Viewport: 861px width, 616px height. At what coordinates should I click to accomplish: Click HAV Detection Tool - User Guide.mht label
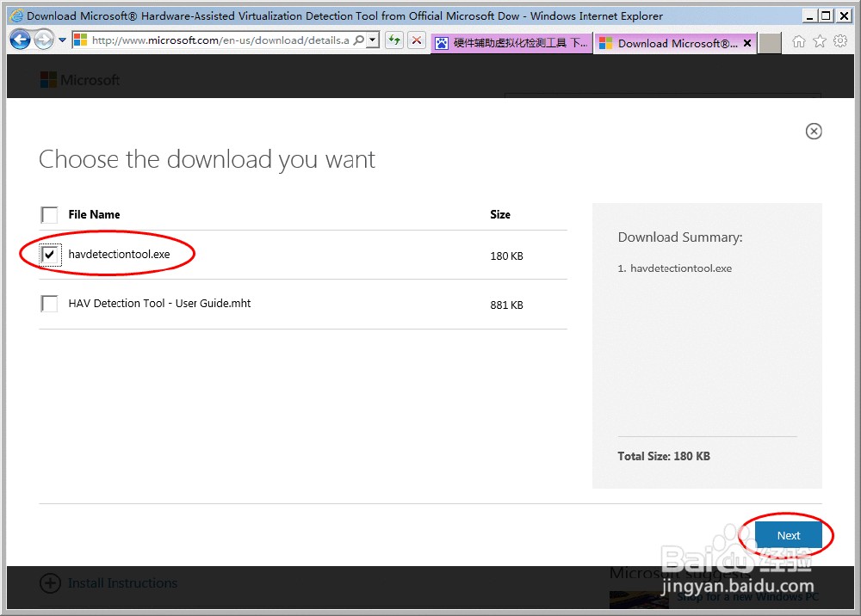pyautogui.click(x=159, y=304)
